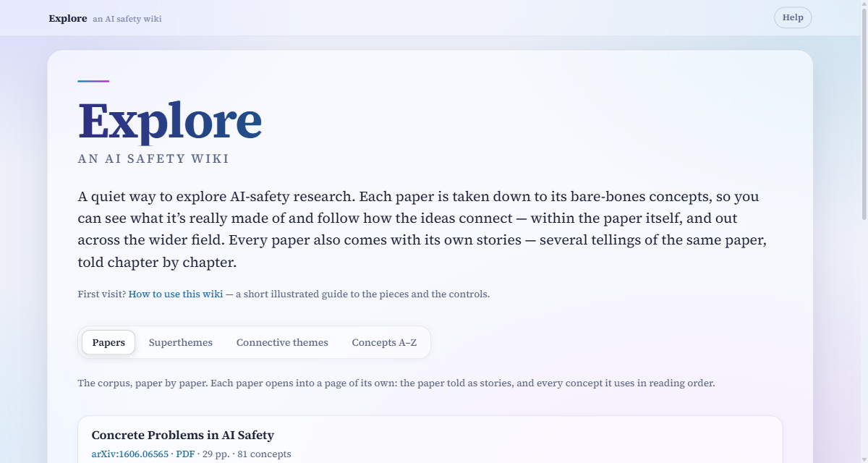Image resolution: width=868 pixels, height=463 pixels.
Task: Click the 'The corpus, paper by paper' description
Action: click(x=396, y=383)
